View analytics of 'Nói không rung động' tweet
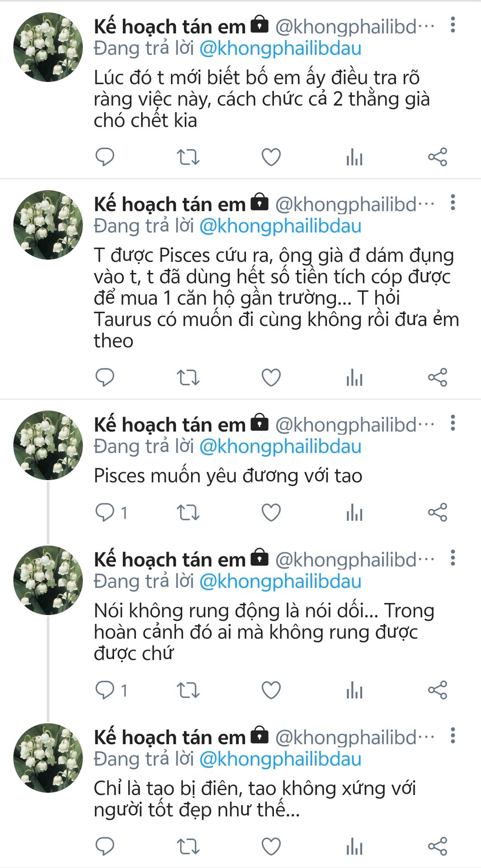 click(354, 690)
